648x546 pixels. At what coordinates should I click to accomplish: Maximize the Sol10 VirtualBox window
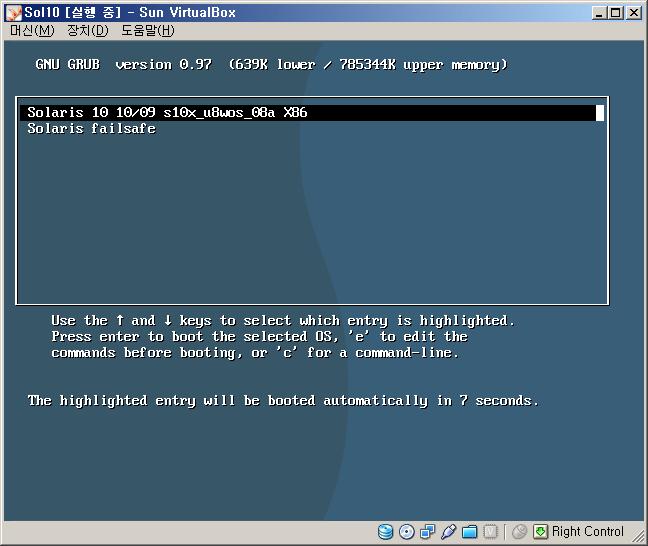tap(615, 13)
